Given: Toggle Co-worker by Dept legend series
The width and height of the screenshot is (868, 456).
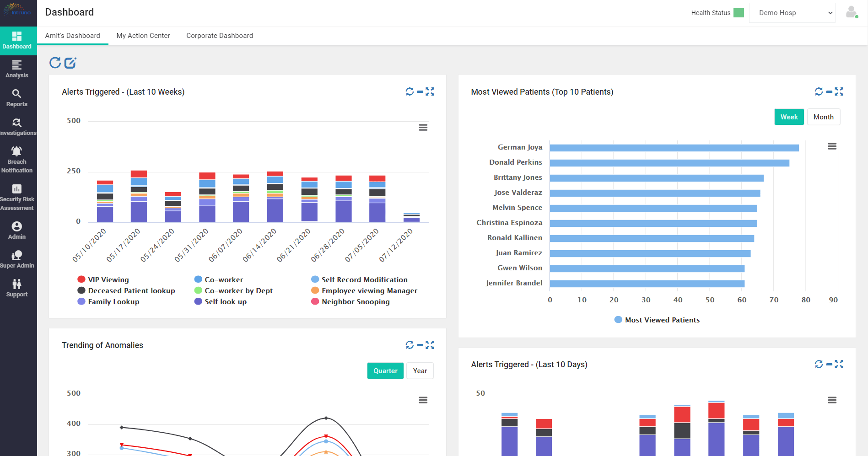Looking at the screenshot, I should [x=233, y=290].
